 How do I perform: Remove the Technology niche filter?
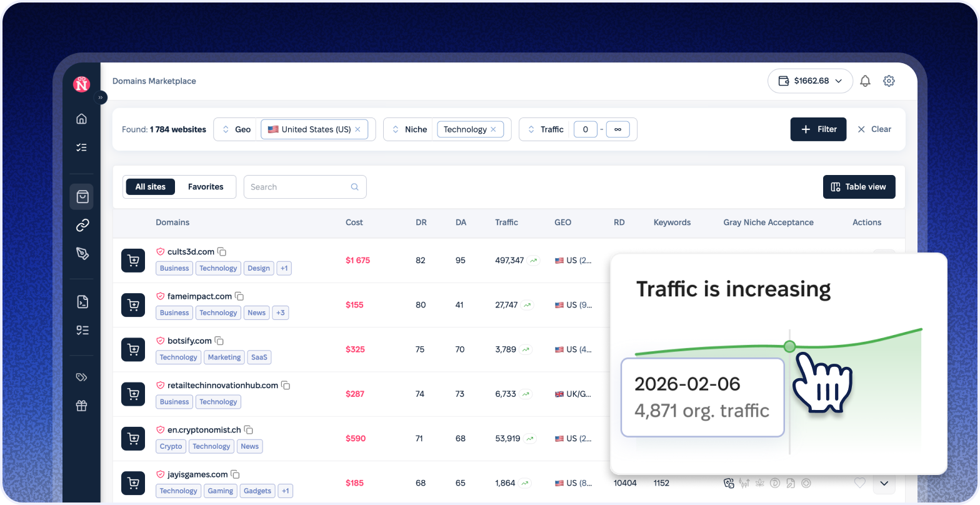[493, 129]
